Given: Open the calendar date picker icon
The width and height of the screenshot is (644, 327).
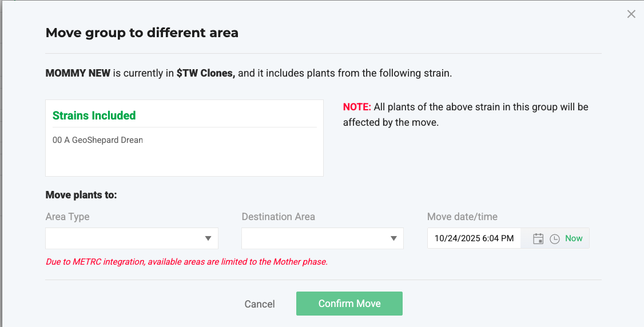Looking at the screenshot, I should pos(538,239).
